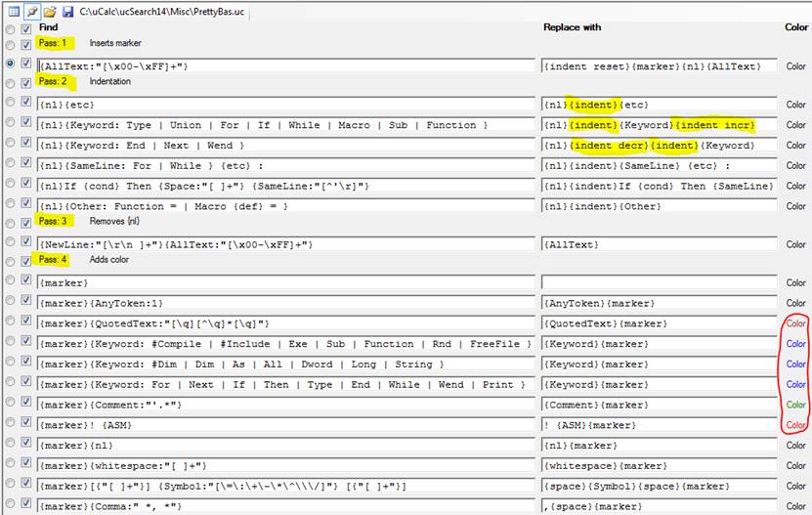Open the blue Color link on the #Compile keyword row

click(795, 344)
